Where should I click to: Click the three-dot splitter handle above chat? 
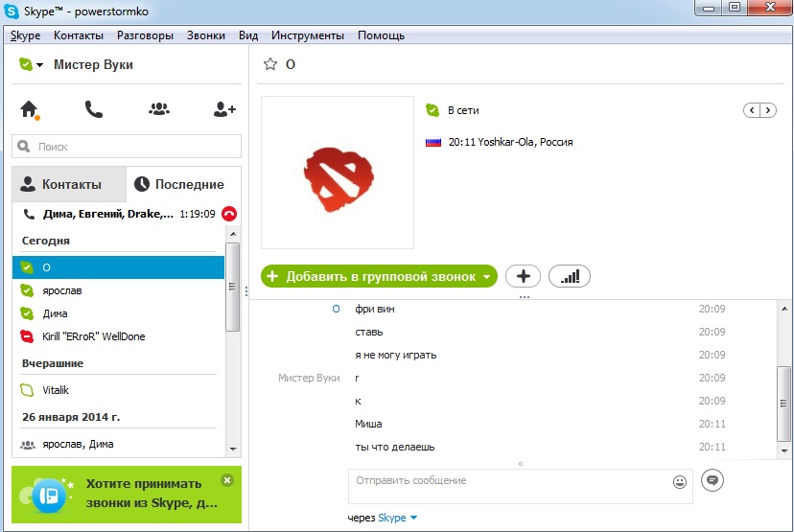525,297
